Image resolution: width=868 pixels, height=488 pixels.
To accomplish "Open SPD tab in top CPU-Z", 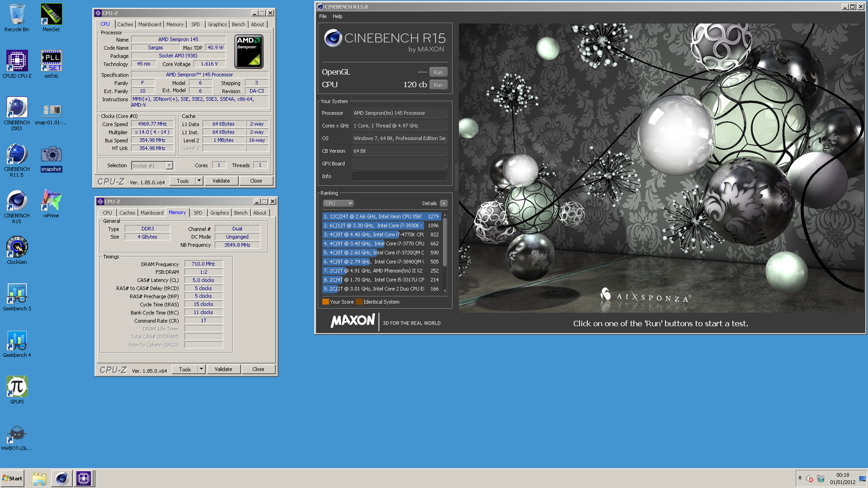I will pyautogui.click(x=195, y=24).
